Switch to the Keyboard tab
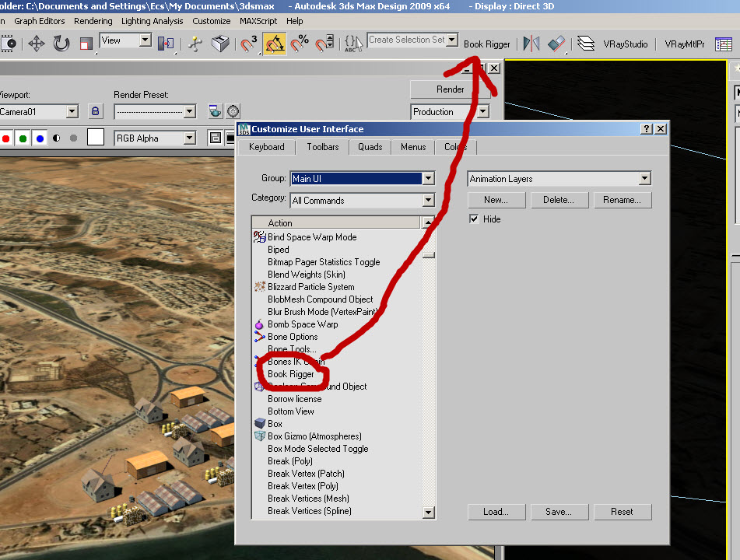 (x=267, y=147)
